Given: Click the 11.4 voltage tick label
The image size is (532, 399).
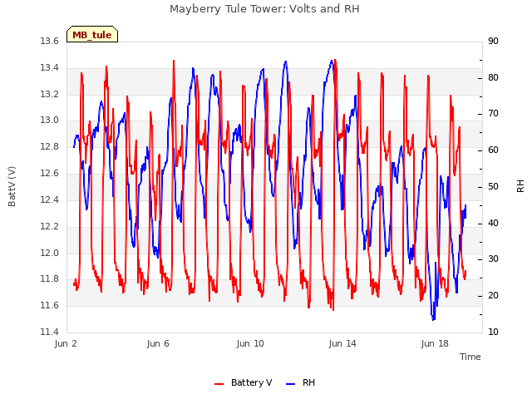Looking at the screenshot, I should (x=50, y=332).
